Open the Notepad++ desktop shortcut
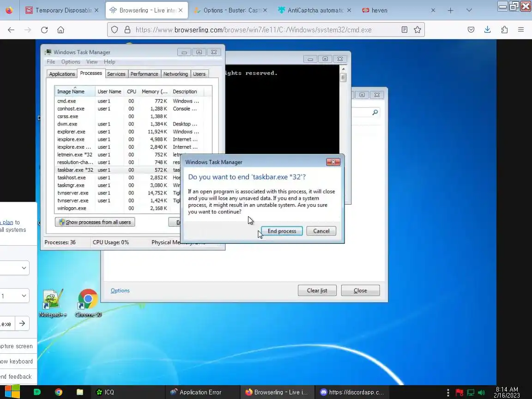Screen dimensions: 532x399 tap(52, 303)
